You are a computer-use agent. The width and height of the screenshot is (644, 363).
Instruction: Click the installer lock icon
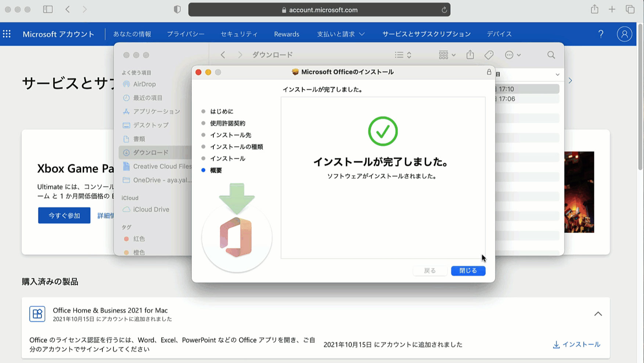[x=489, y=72]
